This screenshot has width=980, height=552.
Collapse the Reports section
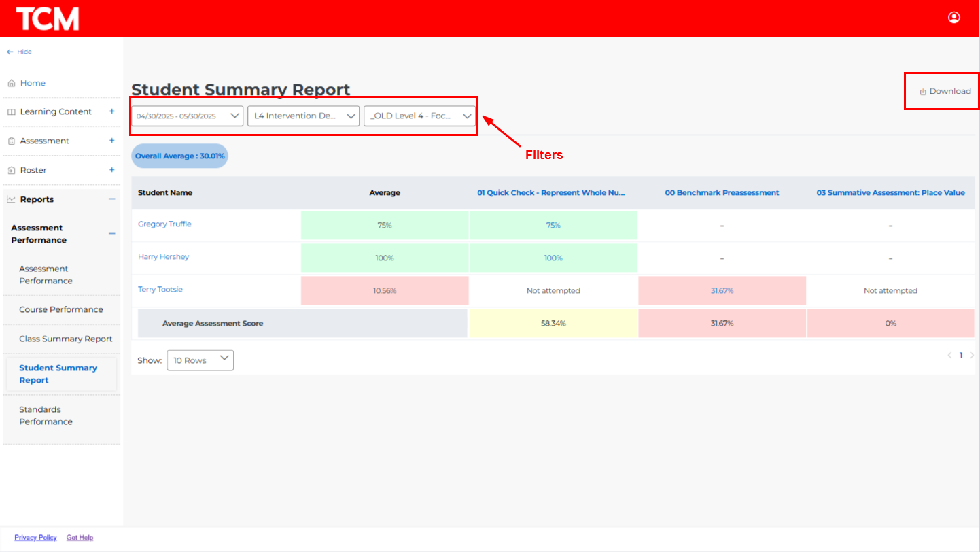coord(111,199)
